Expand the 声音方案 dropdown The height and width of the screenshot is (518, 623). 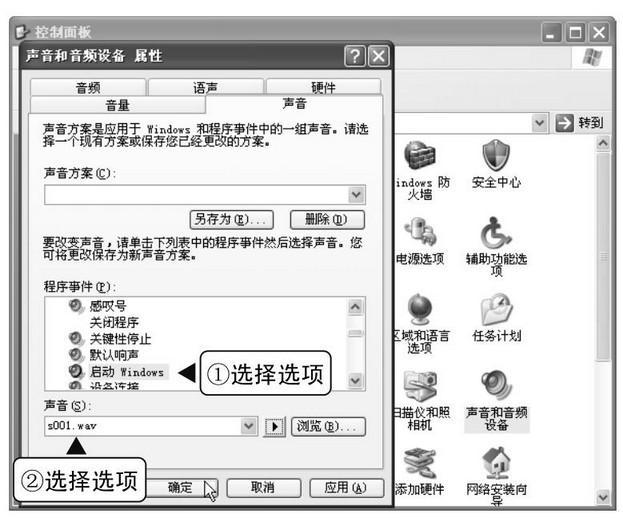[356, 195]
